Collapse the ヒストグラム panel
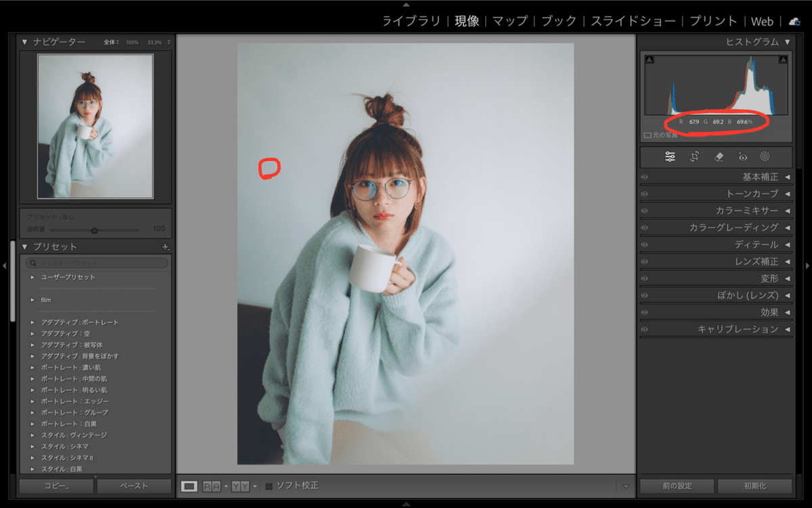Screen dimensions: 812x508 pyautogui.click(x=787, y=42)
